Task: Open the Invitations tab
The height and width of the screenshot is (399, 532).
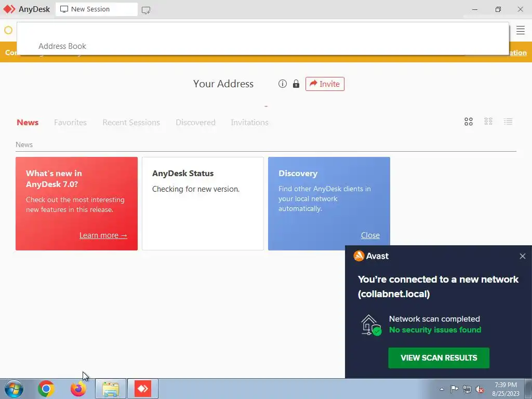Action: point(249,122)
